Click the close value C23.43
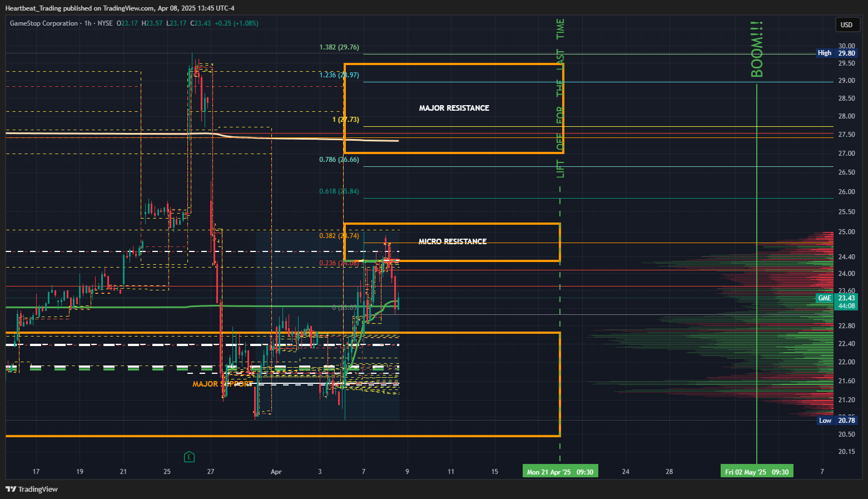This screenshot has width=868, height=499. (x=201, y=23)
